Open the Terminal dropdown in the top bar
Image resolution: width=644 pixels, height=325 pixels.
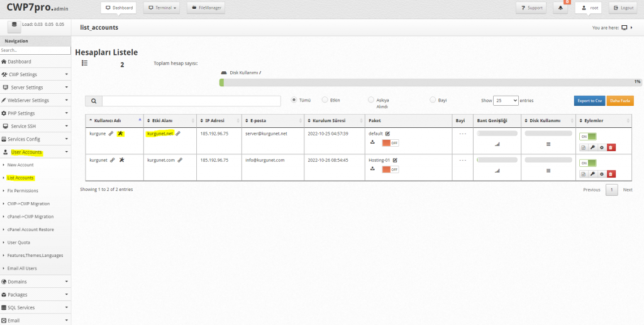click(x=162, y=8)
